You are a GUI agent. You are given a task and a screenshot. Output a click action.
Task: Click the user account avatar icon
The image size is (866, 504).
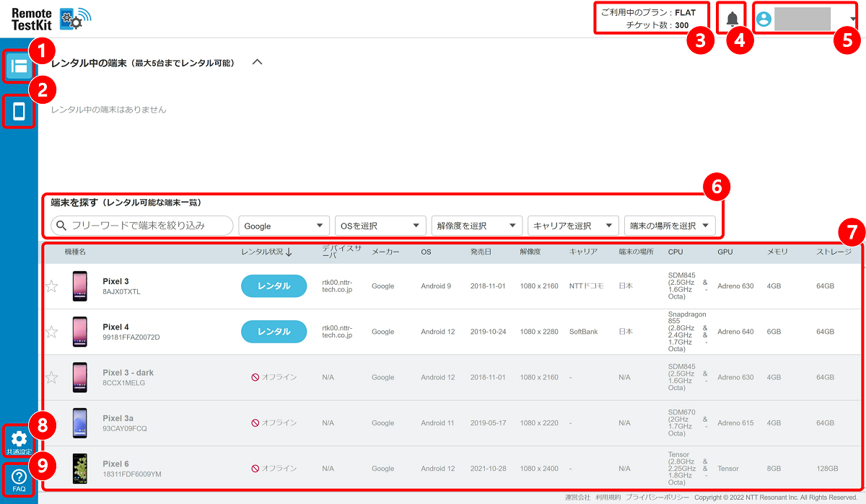764,19
